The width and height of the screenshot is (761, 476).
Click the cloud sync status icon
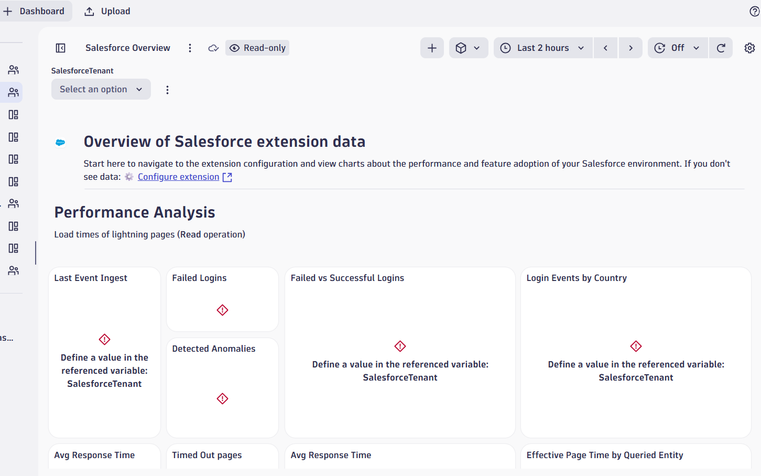213,48
